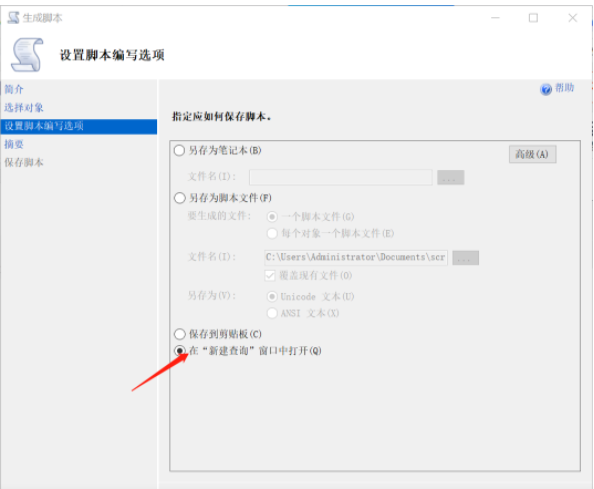
Task: Select ANSI 文本(X) radio button
Action: 272,313
